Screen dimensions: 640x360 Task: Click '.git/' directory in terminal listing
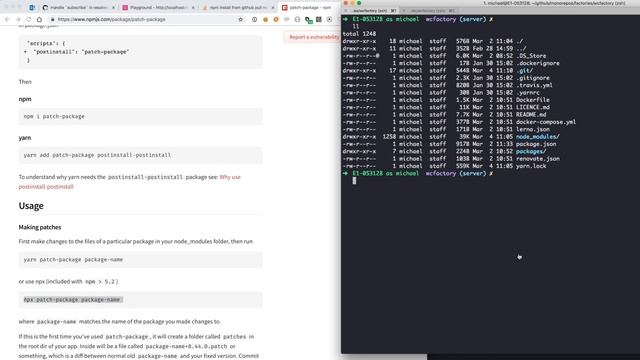(x=524, y=71)
